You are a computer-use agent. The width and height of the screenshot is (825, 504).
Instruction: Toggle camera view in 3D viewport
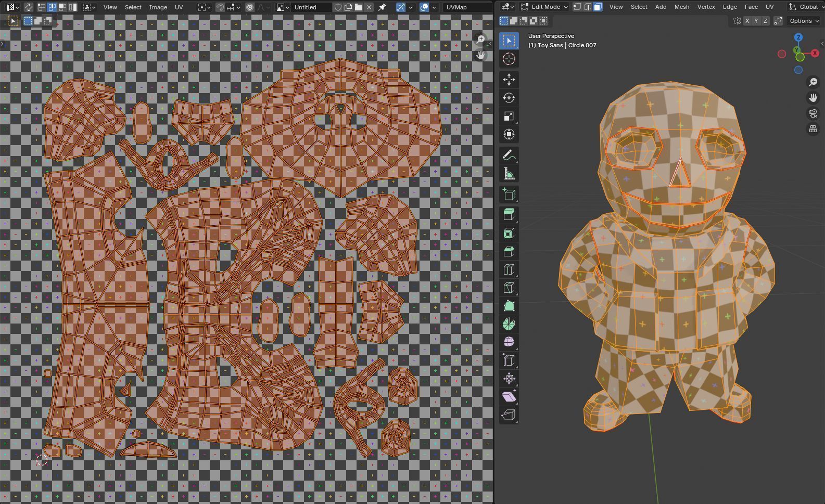pyautogui.click(x=813, y=113)
